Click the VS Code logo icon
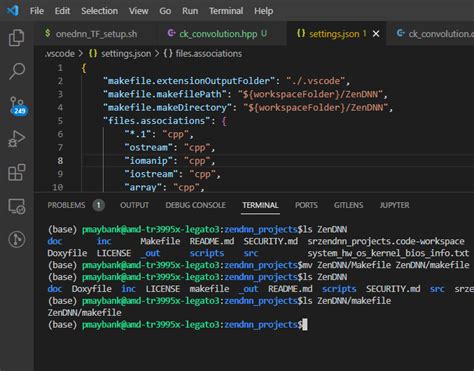Screen dimensions: 474x371 (x=13, y=11)
